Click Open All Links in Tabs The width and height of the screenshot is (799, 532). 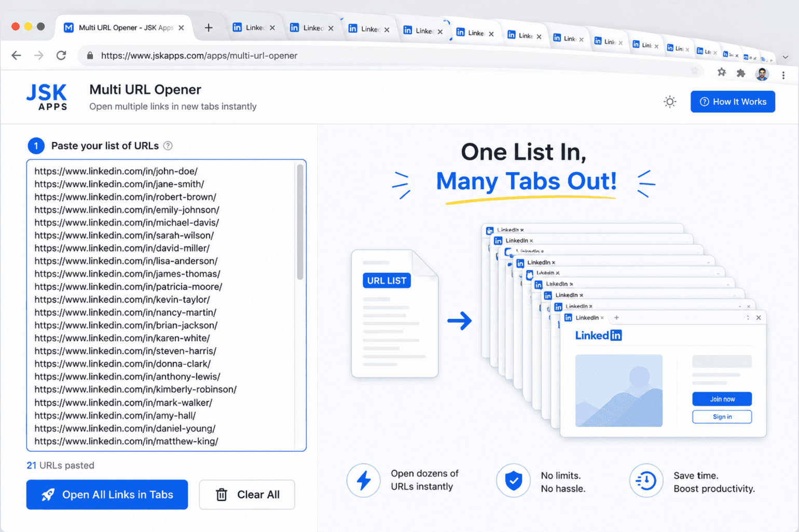[x=107, y=495]
